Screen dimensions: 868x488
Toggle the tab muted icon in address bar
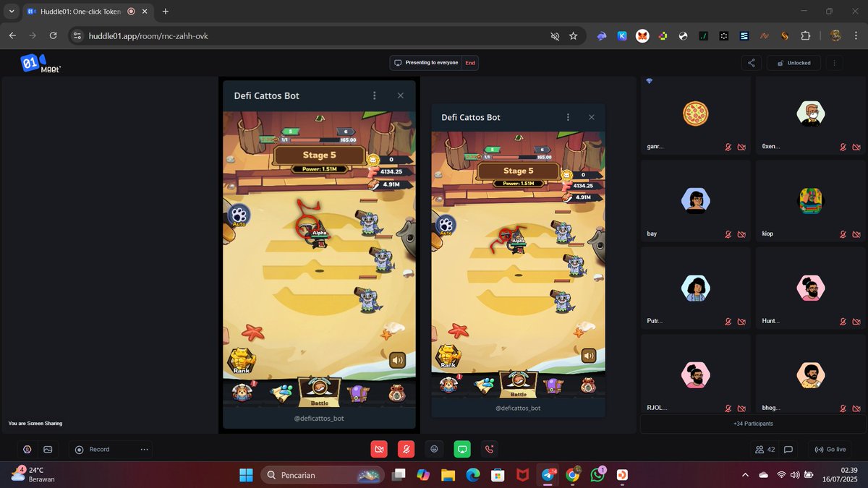pos(555,35)
